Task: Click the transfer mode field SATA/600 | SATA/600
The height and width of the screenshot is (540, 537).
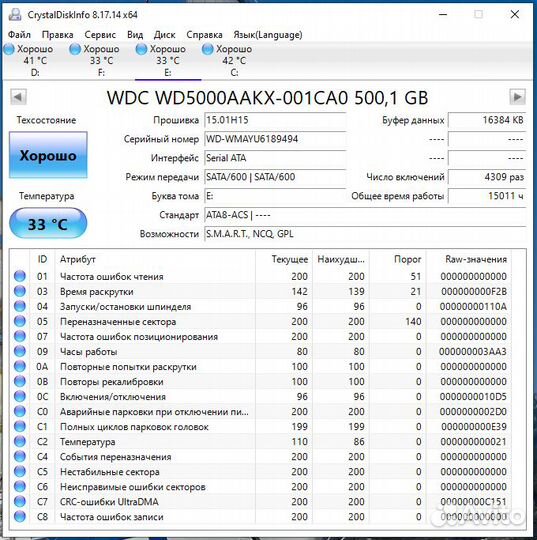Action: coord(275,177)
